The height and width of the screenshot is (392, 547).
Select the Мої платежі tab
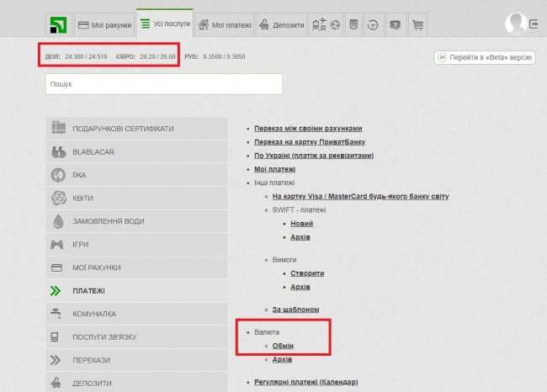[224, 25]
